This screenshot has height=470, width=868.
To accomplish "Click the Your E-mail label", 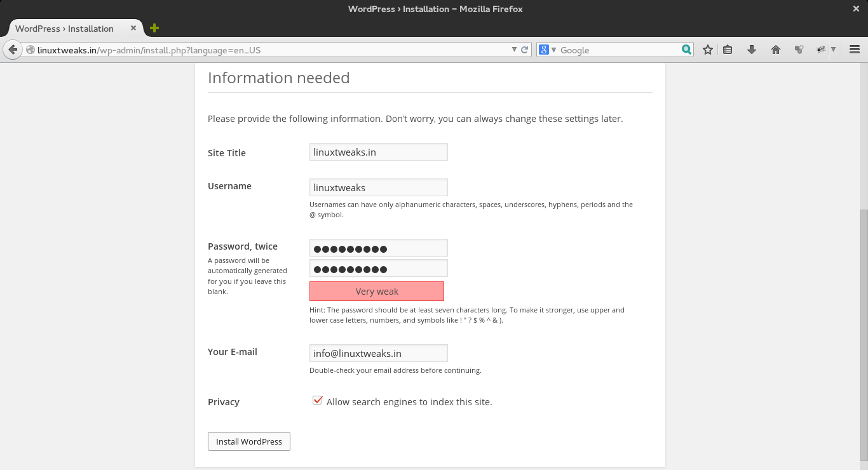I will pos(233,352).
